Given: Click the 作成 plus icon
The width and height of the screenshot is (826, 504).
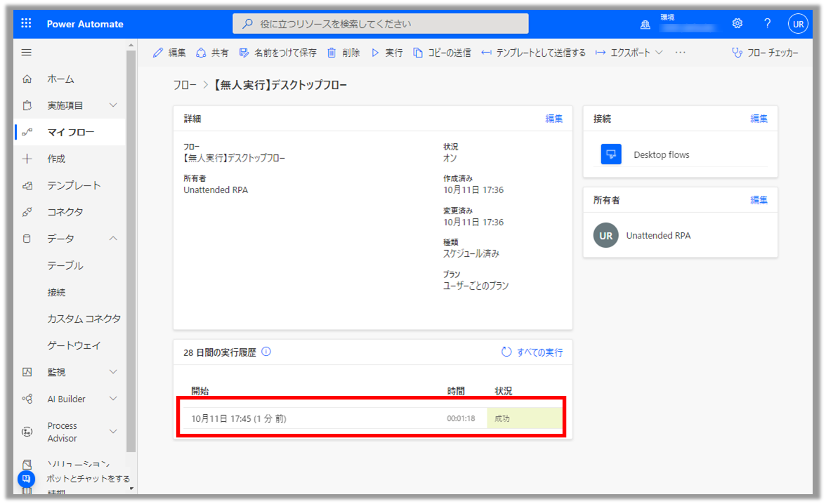Looking at the screenshot, I should point(27,159).
